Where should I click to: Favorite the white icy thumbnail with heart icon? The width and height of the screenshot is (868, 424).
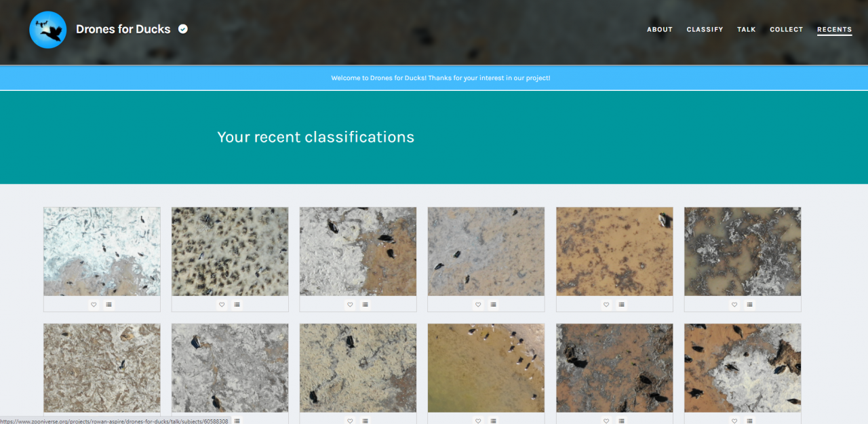[94, 305]
